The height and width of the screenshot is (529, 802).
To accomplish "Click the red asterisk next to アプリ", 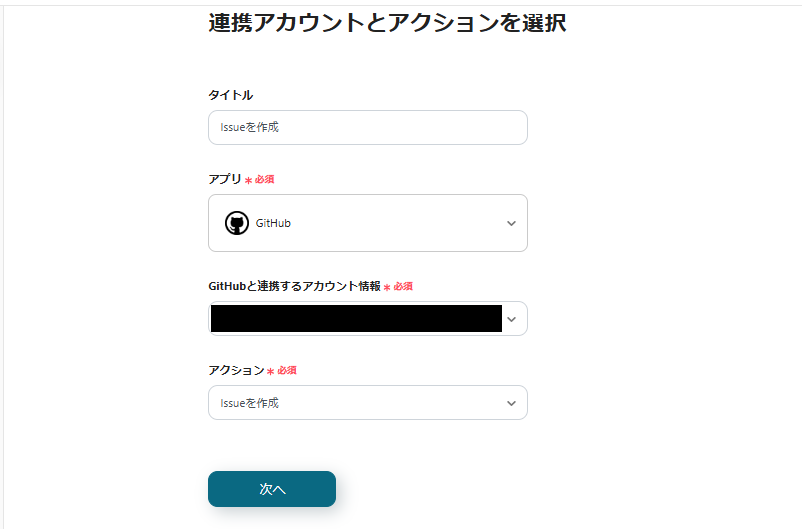I will point(248,181).
